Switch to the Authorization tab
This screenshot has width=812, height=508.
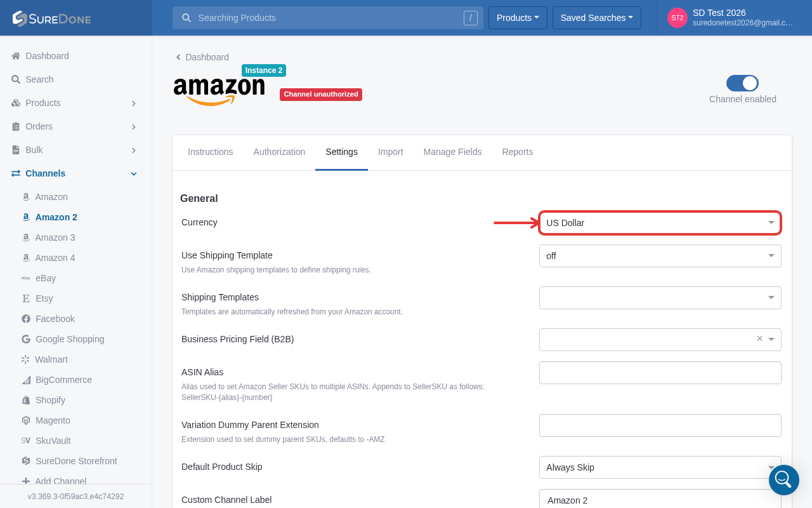(x=279, y=152)
